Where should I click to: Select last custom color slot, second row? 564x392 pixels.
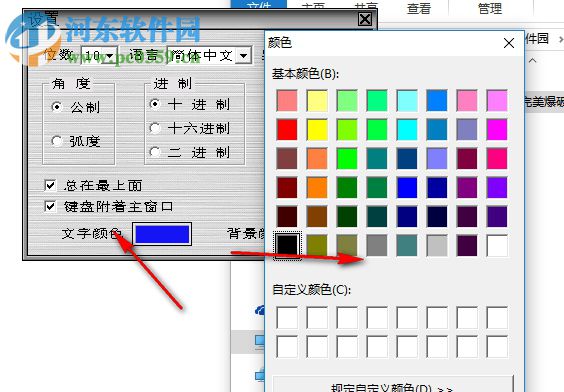tap(497, 347)
